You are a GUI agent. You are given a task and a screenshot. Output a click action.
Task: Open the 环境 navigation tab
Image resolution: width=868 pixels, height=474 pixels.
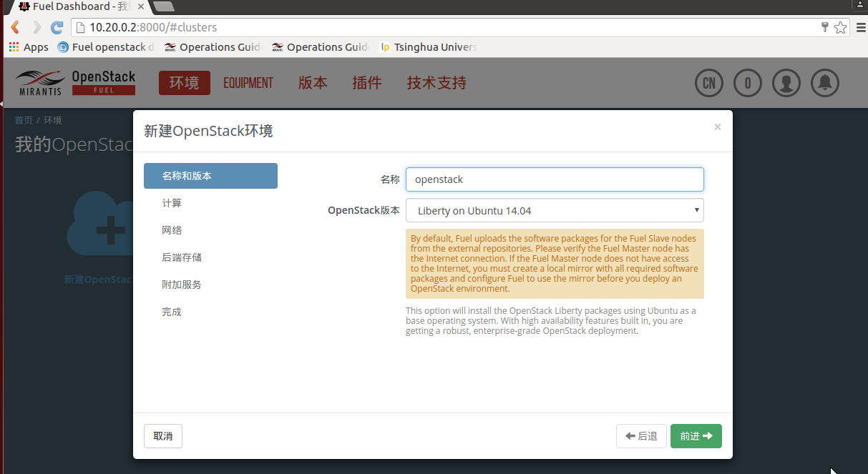[x=185, y=83]
